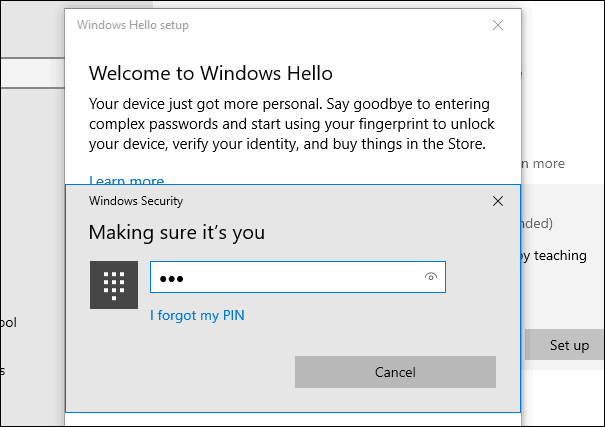Click the partially hidden Learn more link in Settings
Image resolution: width=605 pixels, height=427 pixels.
(x=543, y=164)
